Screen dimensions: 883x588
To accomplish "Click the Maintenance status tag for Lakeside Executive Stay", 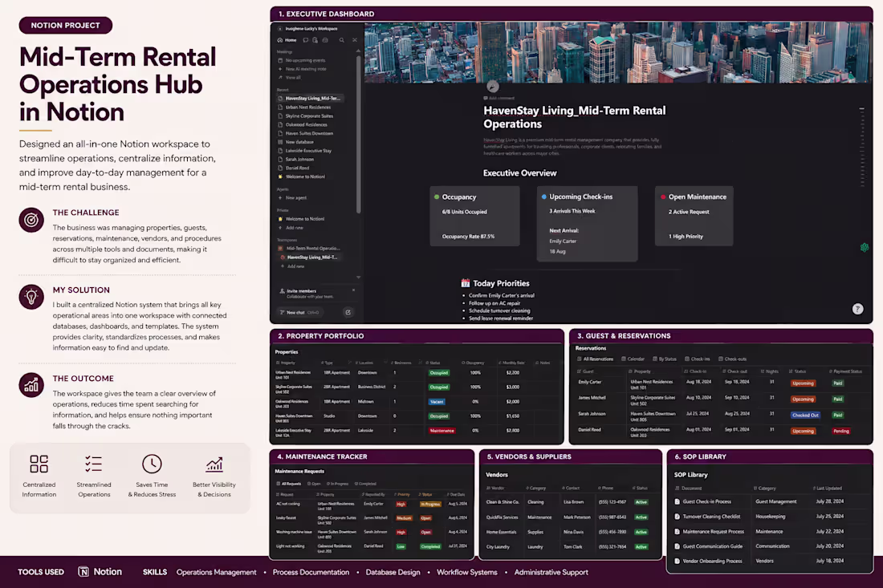I will (x=442, y=431).
